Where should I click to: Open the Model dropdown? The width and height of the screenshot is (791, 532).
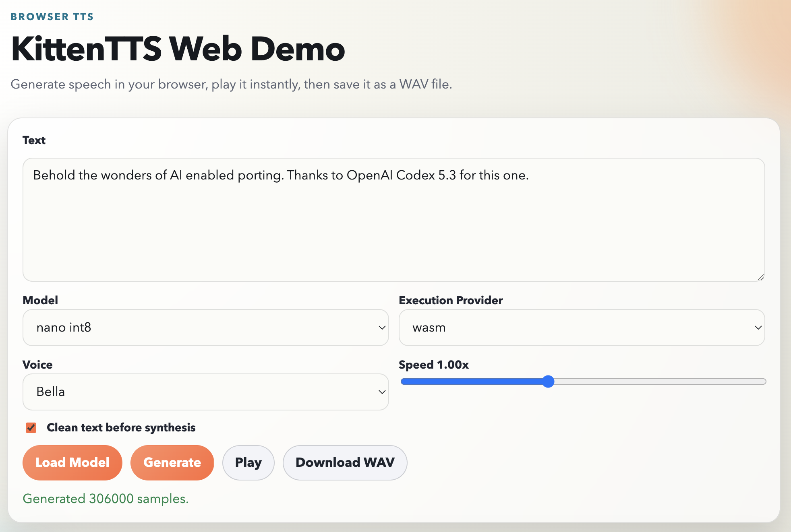coord(205,327)
